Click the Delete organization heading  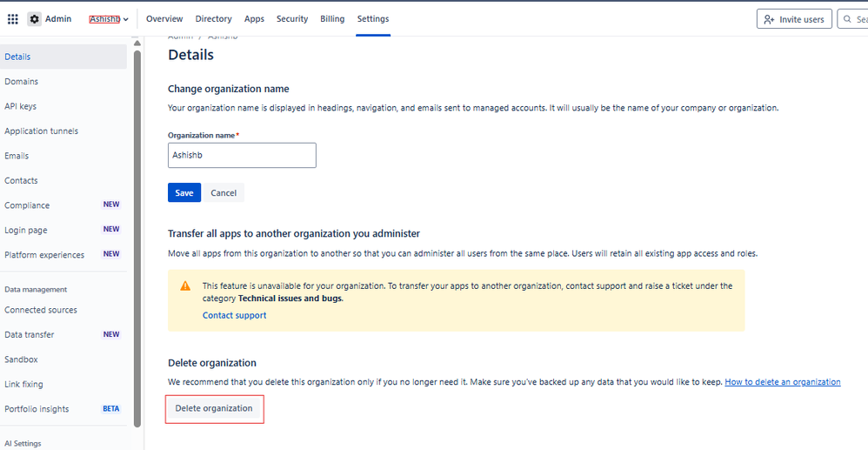point(212,363)
